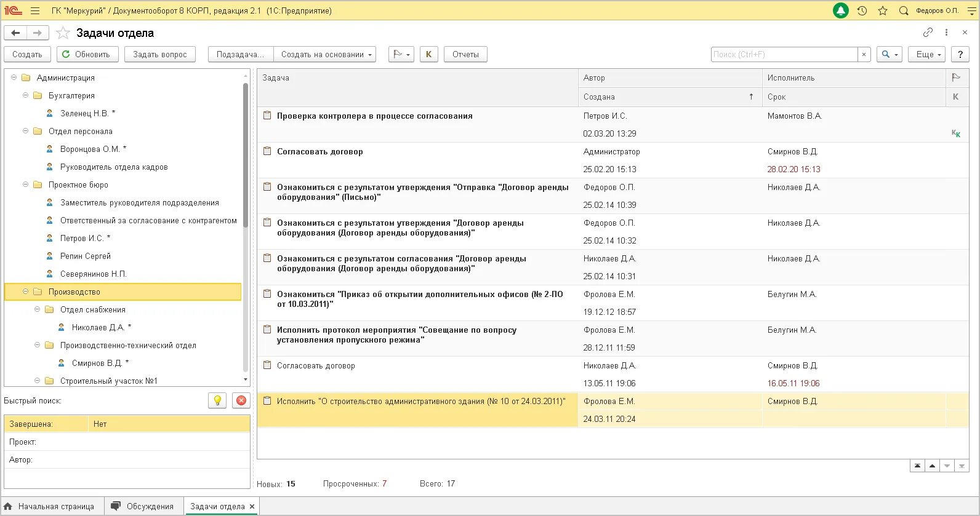Collapse the Отдел снабжения folder

(37, 309)
